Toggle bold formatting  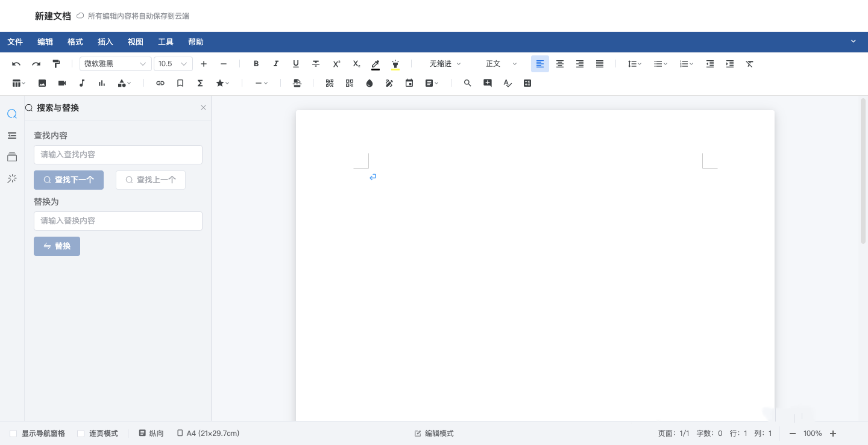point(256,64)
